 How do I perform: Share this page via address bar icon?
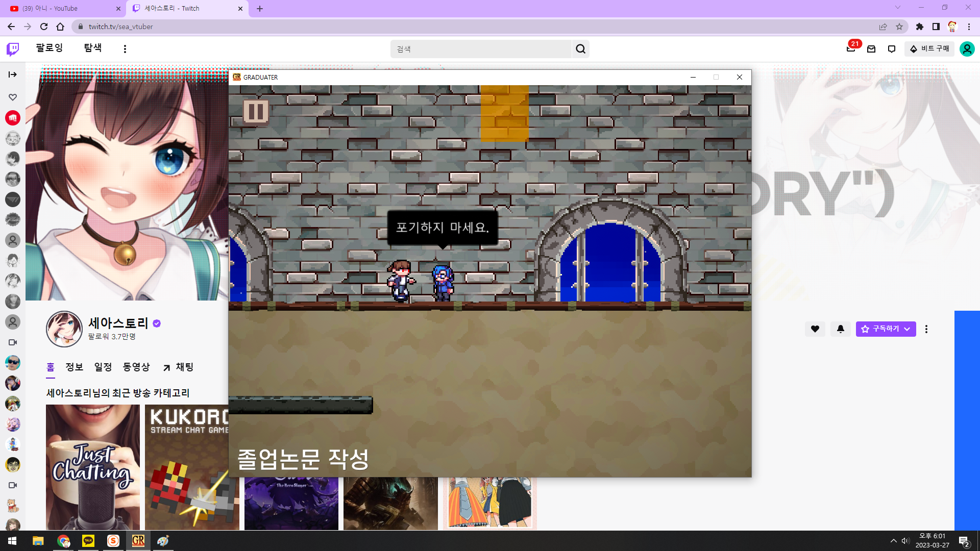[x=883, y=27]
